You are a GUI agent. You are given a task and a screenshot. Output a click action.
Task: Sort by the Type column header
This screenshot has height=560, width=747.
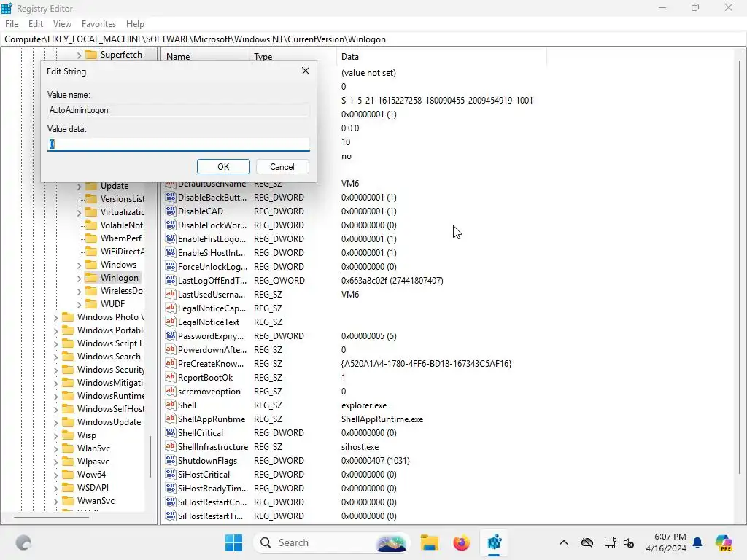point(293,57)
